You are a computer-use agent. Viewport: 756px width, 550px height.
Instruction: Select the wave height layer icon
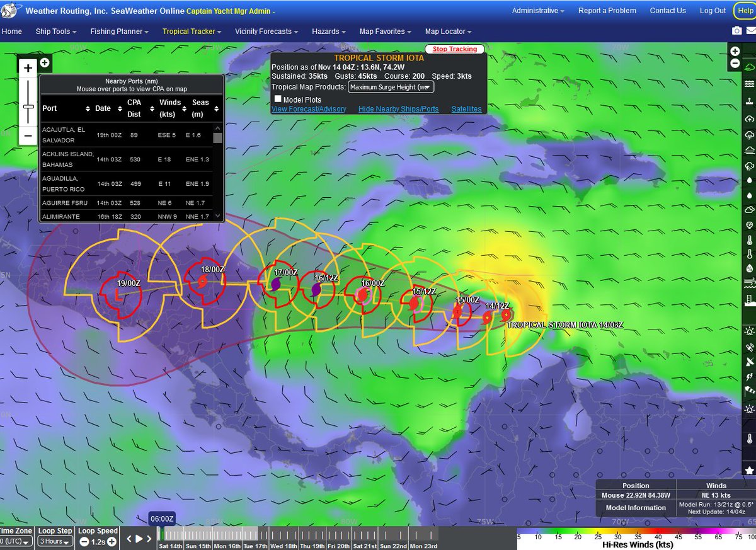pyautogui.click(x=748, y=83)
